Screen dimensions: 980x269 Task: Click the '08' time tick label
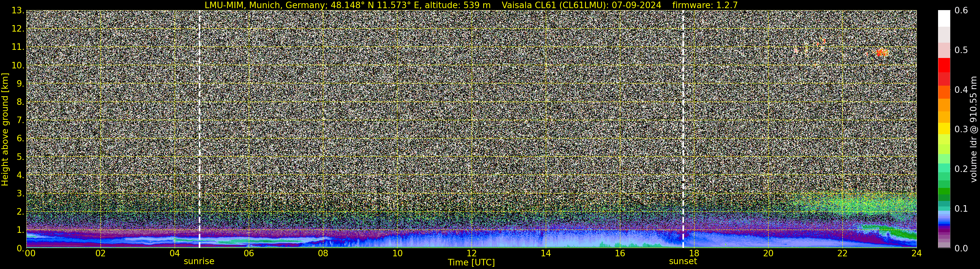pos(323,253)
